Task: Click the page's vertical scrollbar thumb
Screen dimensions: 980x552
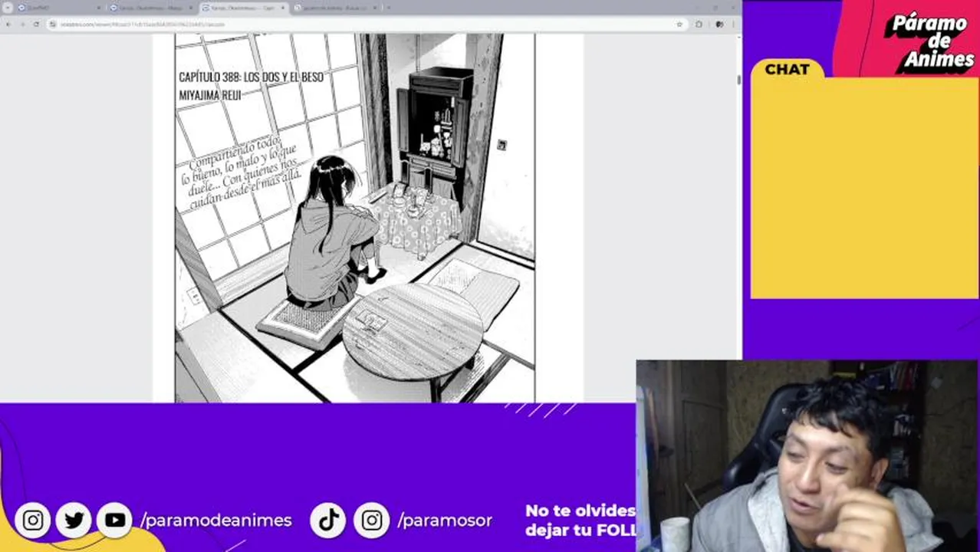Action: (x=738, y=80)
